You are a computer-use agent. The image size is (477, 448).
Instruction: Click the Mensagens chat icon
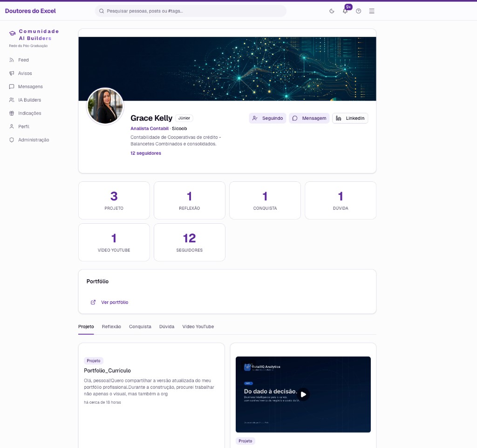[12, 87]
